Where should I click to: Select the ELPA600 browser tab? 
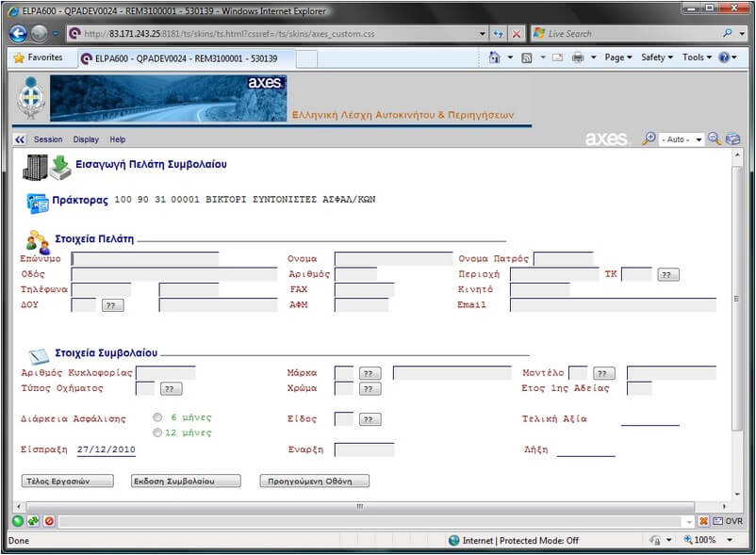[186, 58]
